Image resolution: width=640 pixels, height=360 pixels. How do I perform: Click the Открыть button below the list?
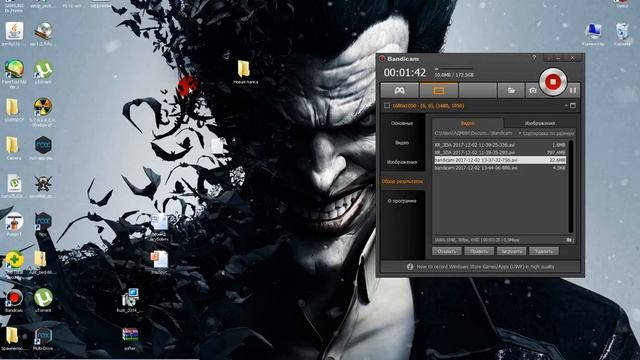click(447, 251)
